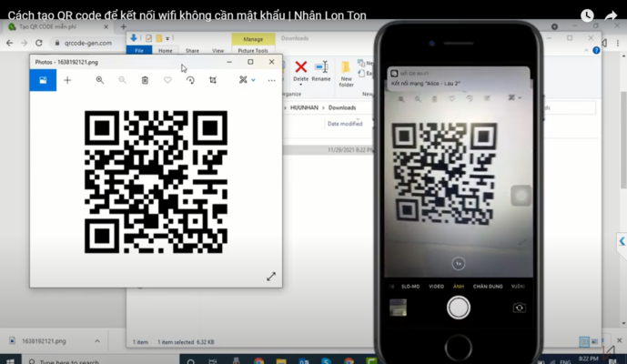627x364 pixels.
Task: Select CHÂN DUNG portrait mode
Action: click(x=488, y=287)
